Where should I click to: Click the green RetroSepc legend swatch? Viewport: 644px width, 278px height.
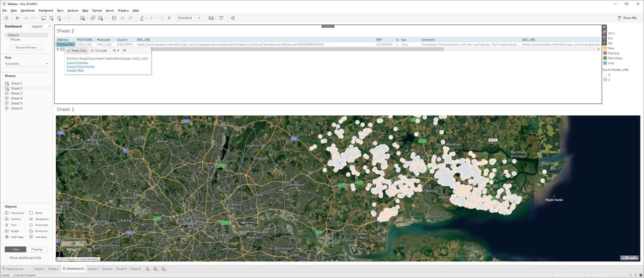click(x=605, y=58)
